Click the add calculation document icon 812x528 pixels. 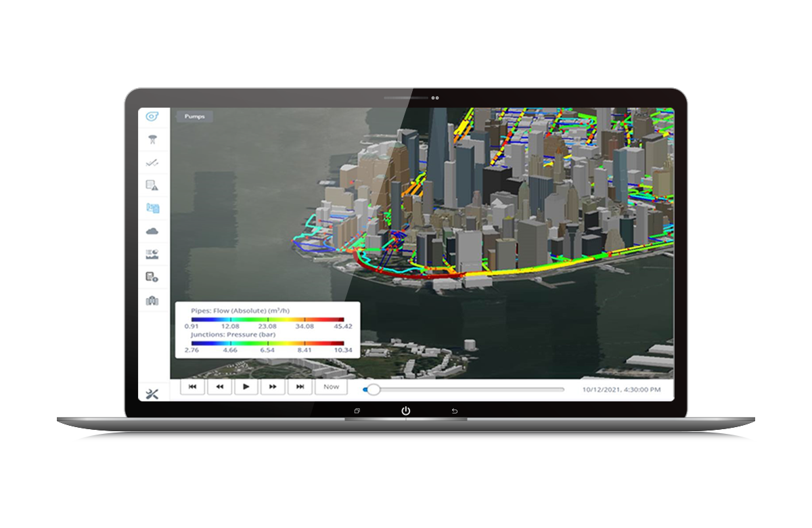153,277
